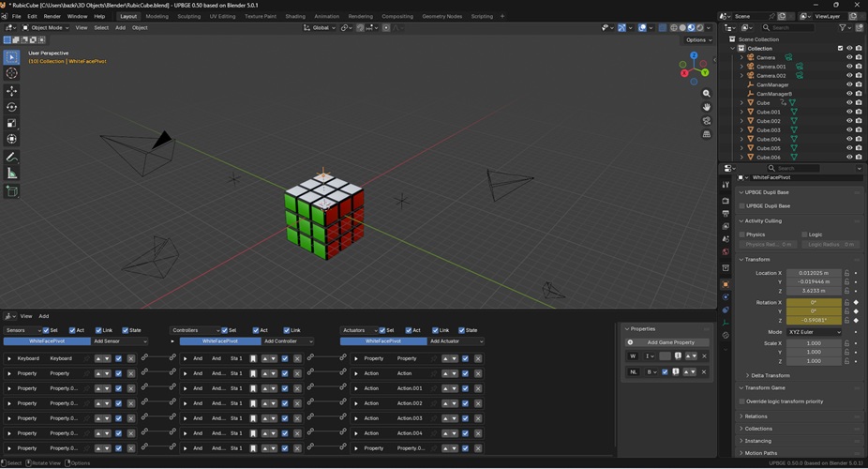Expand the Action.002 actuator

[x=356, y=403]
